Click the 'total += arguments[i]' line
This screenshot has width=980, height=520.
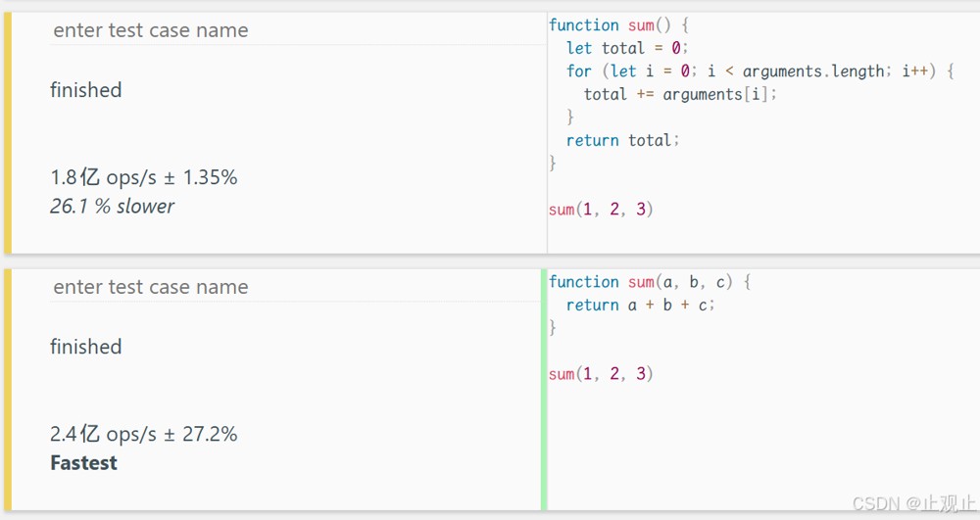click(680, 94)
